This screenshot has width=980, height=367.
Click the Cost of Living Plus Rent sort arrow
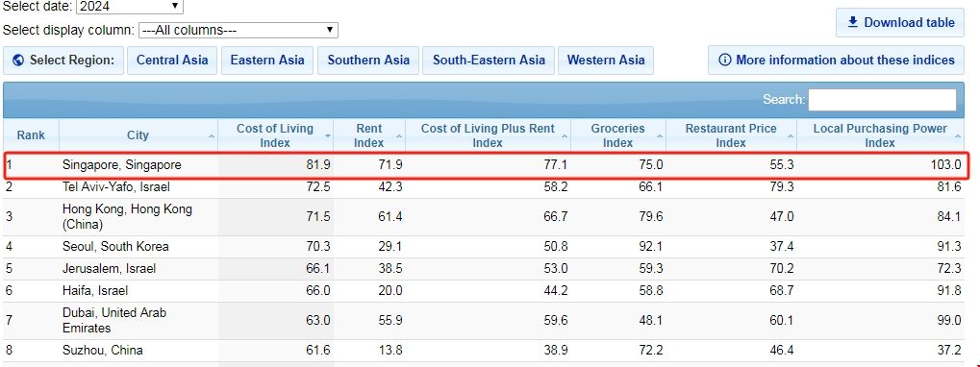coord(565,136)
